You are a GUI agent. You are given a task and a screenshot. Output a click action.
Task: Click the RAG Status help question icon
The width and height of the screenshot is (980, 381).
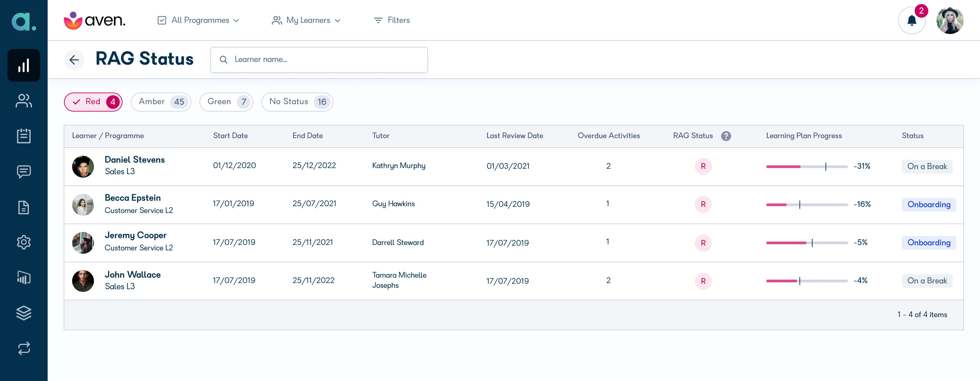pos(726,136)
